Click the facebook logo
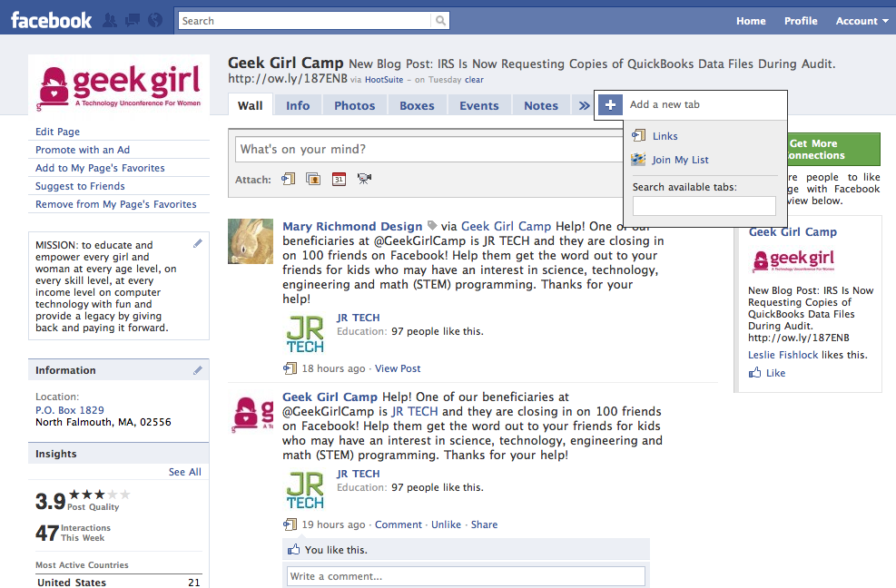This screenshot has width=896, height=588. coord(51,21)
